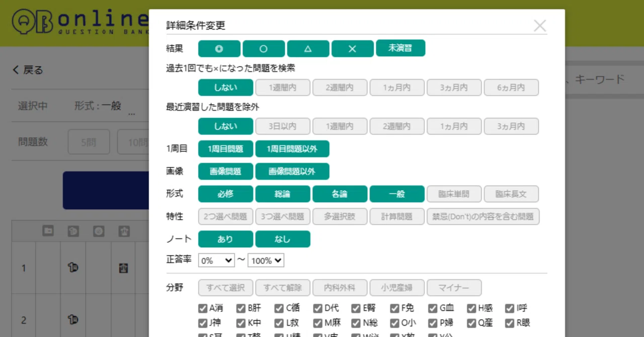Click the 小児産婦 field preset

[x=397, y=288]
